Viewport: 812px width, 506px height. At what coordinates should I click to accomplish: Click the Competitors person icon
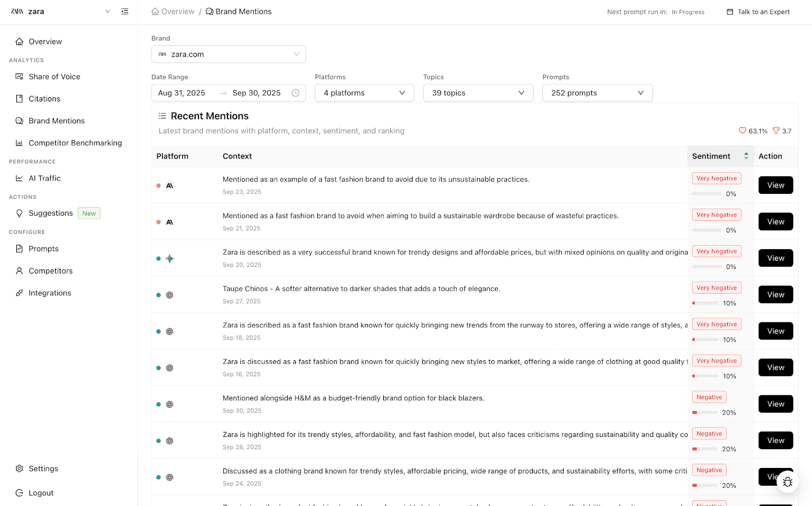click(x=19, y=271)
